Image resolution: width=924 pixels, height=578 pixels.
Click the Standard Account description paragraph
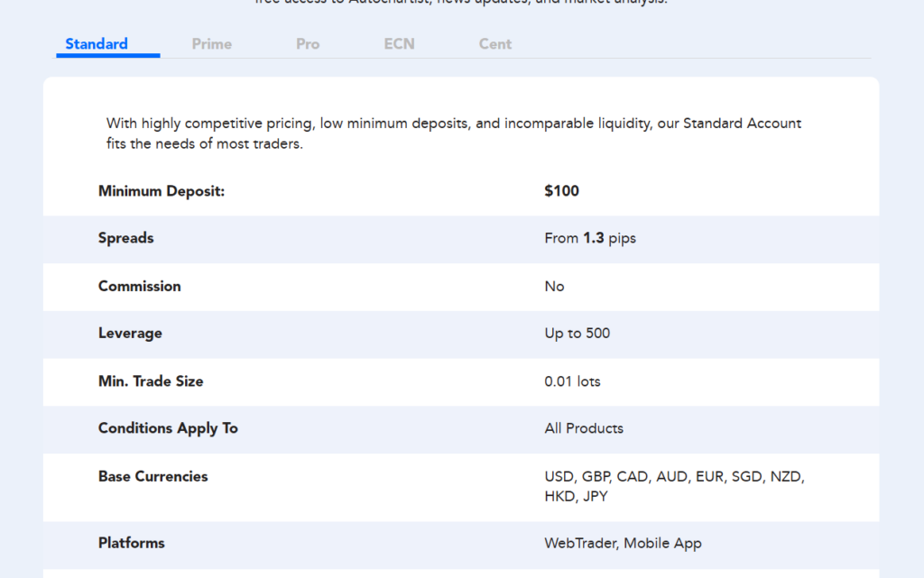453,133
